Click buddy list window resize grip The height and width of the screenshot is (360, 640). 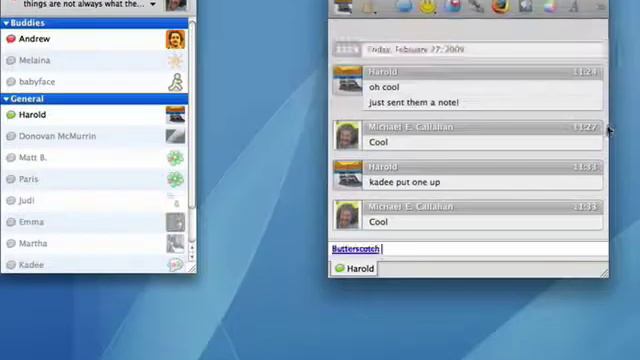191,268
